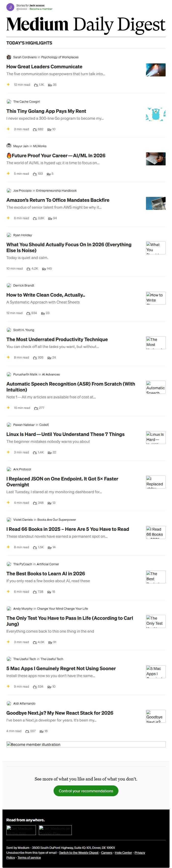The image size is (172, 868).
Task: Click clap icon under "How Great Leaders Communicate"
Action: (x=36, y=85)
